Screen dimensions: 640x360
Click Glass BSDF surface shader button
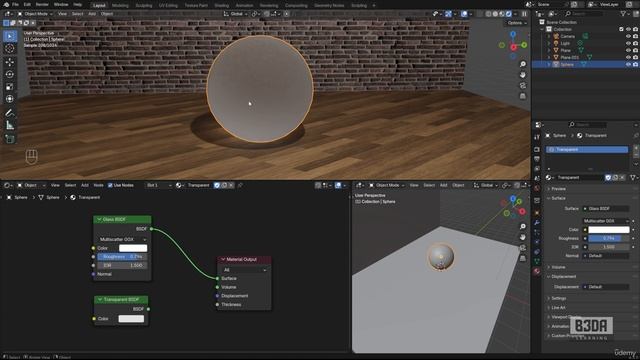click(606, 209)
